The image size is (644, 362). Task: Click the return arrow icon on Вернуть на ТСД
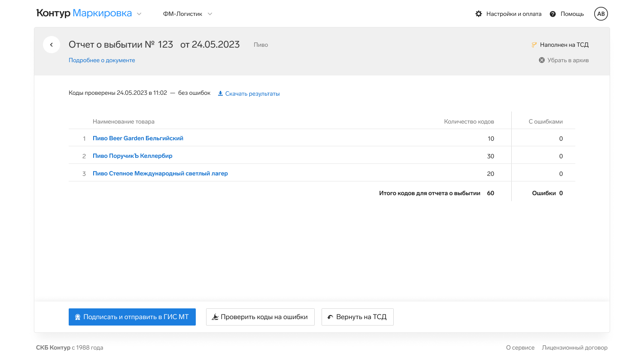click(330, 317)
